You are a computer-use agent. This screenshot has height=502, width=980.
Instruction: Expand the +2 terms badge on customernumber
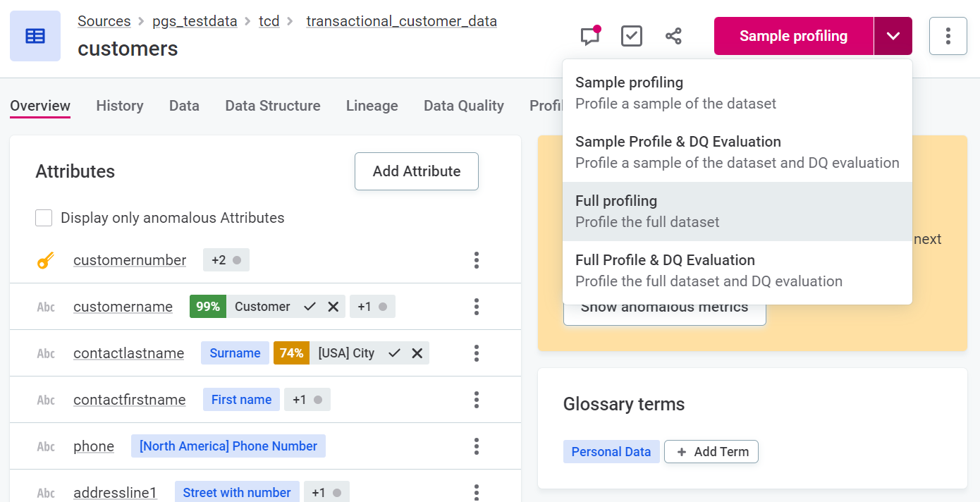point(226,260)
